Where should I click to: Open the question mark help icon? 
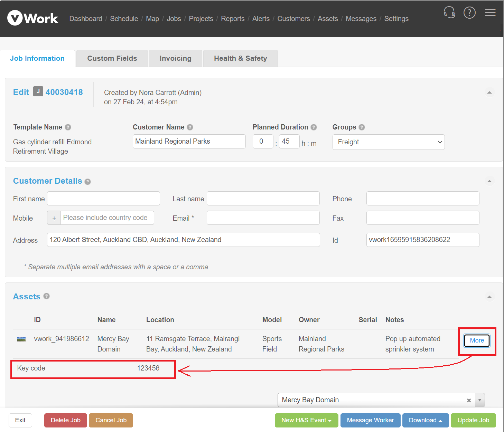[470, 12]
